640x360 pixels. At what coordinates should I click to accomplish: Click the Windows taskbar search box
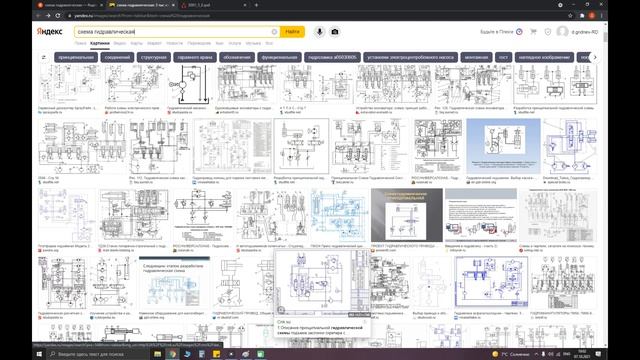click(97, 354)
